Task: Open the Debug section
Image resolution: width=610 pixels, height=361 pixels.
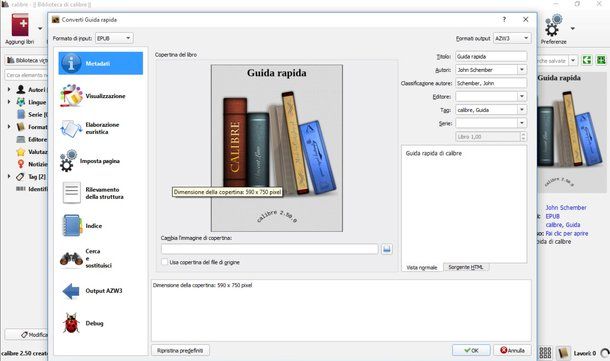Action: (100, 323)
